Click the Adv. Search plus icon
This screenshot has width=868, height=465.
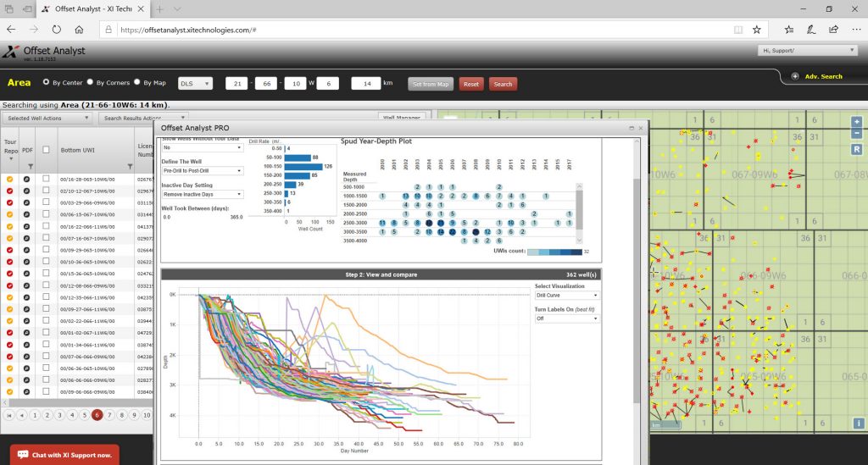coord(795,76)
